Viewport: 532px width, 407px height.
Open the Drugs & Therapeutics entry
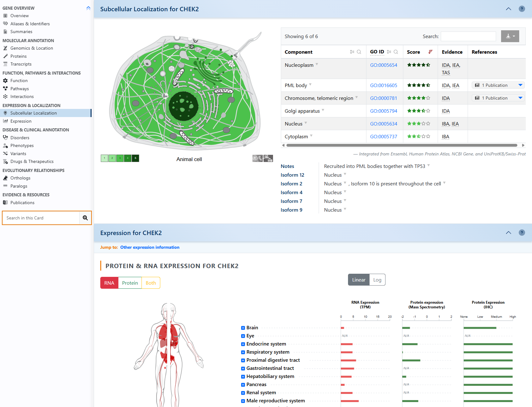pyautogui.click(x=32, y=161)
